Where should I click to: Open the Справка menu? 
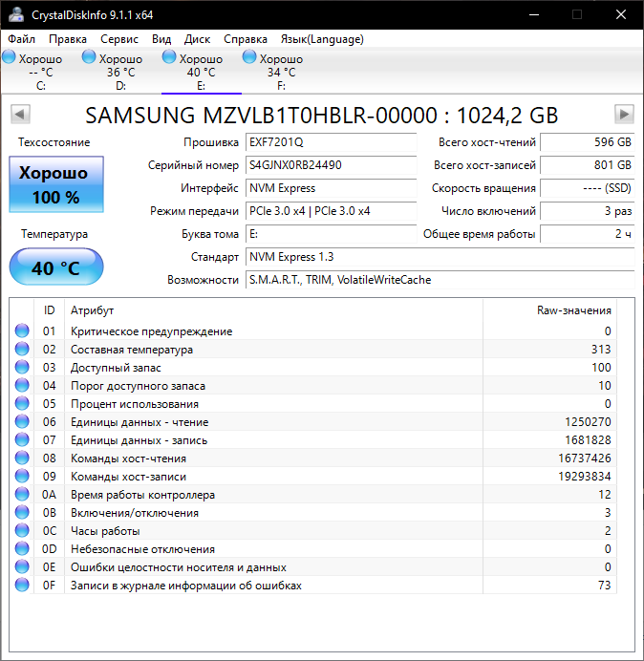(x=246, y=39)
